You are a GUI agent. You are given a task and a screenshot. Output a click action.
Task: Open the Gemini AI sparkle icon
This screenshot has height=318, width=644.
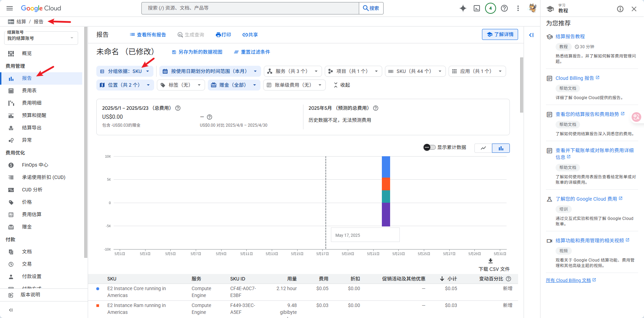coord(463,8)
